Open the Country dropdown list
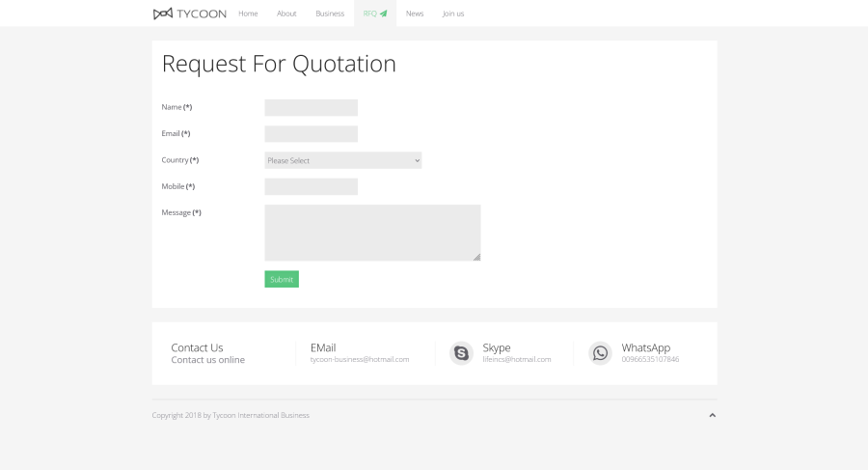Viewport: 868px width, 470px height. [x=342, y=160]
